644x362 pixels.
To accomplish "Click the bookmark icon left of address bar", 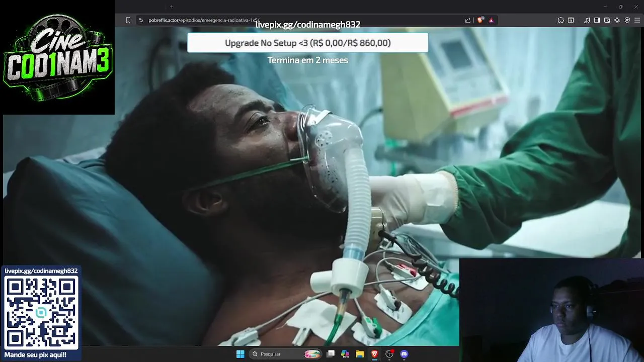I will click(128, 20).
